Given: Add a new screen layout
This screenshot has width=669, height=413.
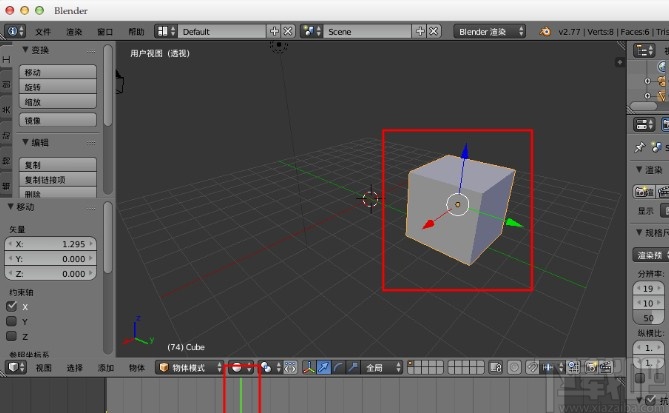Looking at the screenshot, I should 274,31.
